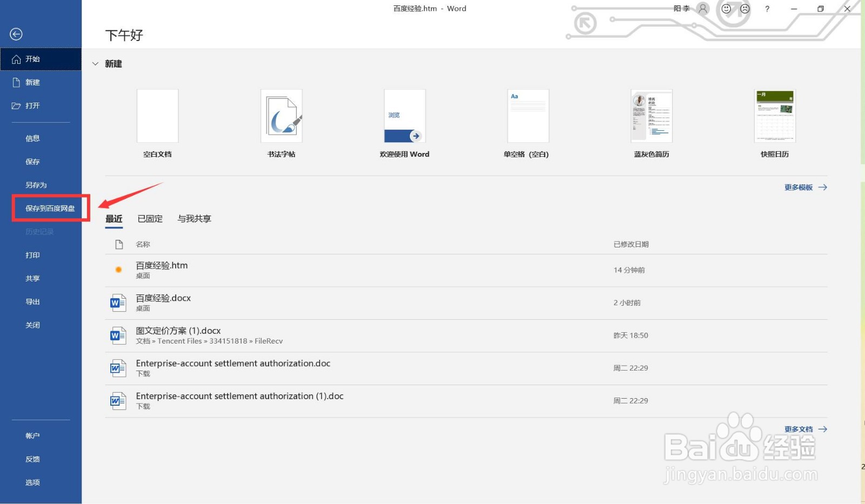Select 保存 in the sidebar
The height and width of the screenshot is (504, 865).
pyautogui.click(x=32, y=162)
